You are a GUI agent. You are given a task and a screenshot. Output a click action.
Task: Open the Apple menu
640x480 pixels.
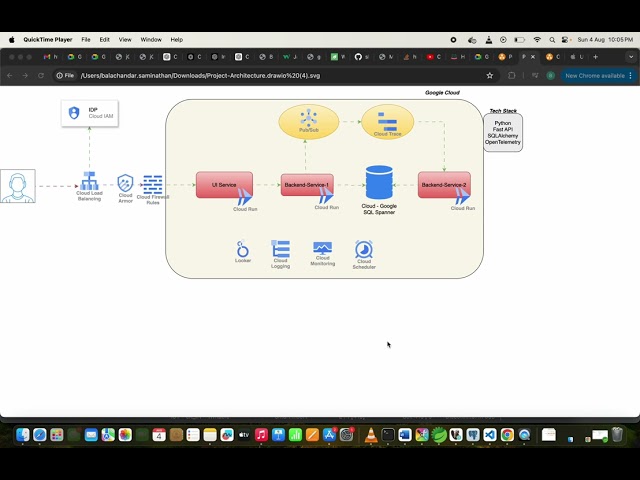(11, 40)
